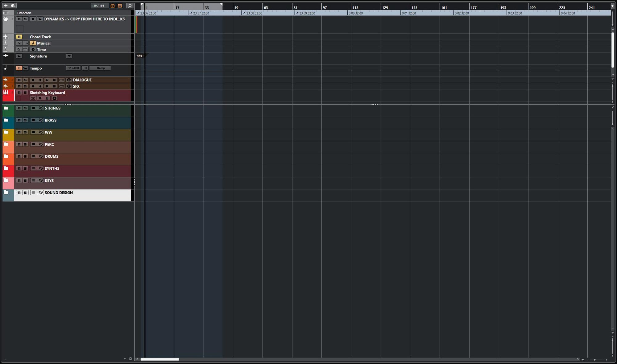Open the Signature track dropdown arrow

(69, 56)
